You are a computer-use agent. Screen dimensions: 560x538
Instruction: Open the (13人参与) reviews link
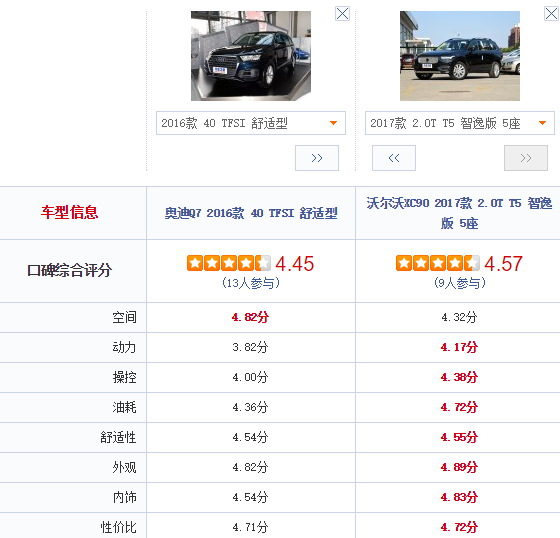250,283
